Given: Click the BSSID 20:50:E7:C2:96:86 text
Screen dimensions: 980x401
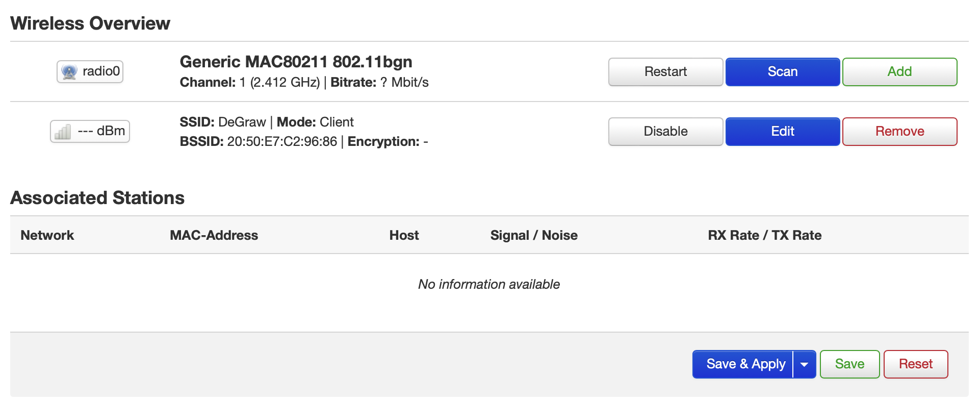Looking at the screenshot, I should [281, 141].
